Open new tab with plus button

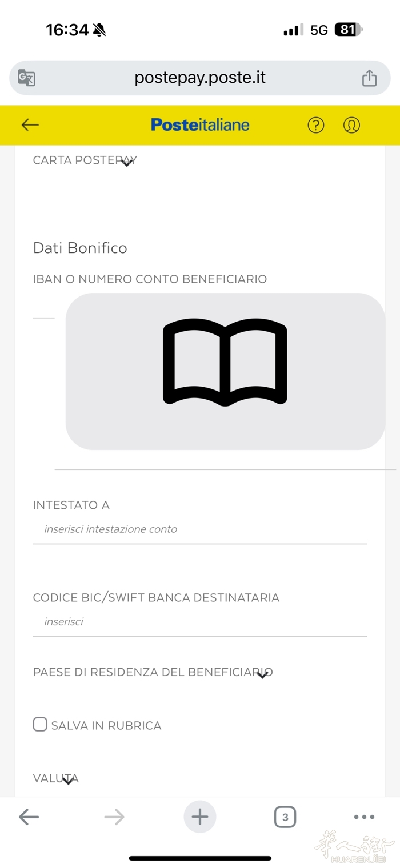tap(200, 817)
